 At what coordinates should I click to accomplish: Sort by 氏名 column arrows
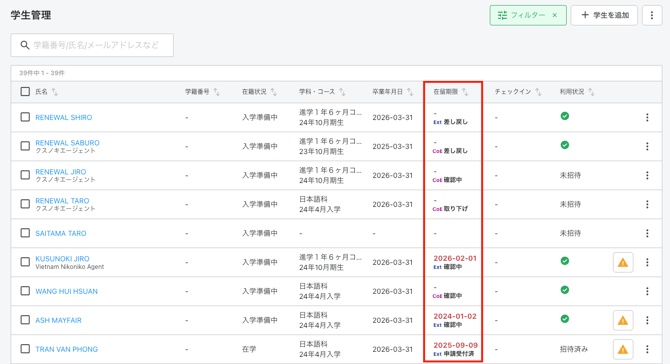pyautogui.click(x=55, y=92)
